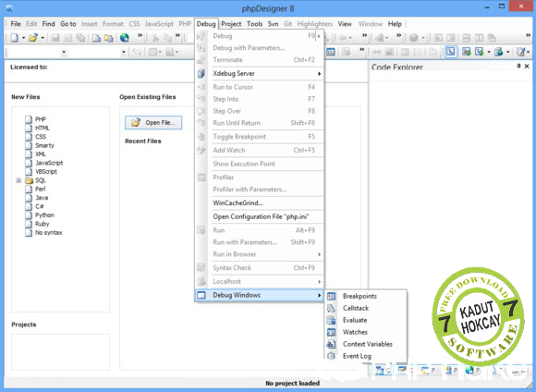Open the Xdebug Server submenu
Image resolution: width=536 pixels, height=392 pixels.
pyautogui.click(x=260, y=74)
